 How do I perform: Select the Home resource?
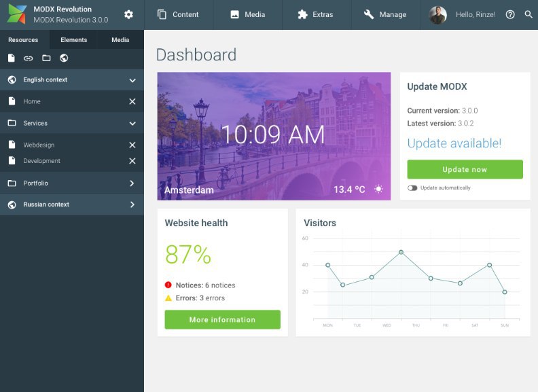click(72, 101)
